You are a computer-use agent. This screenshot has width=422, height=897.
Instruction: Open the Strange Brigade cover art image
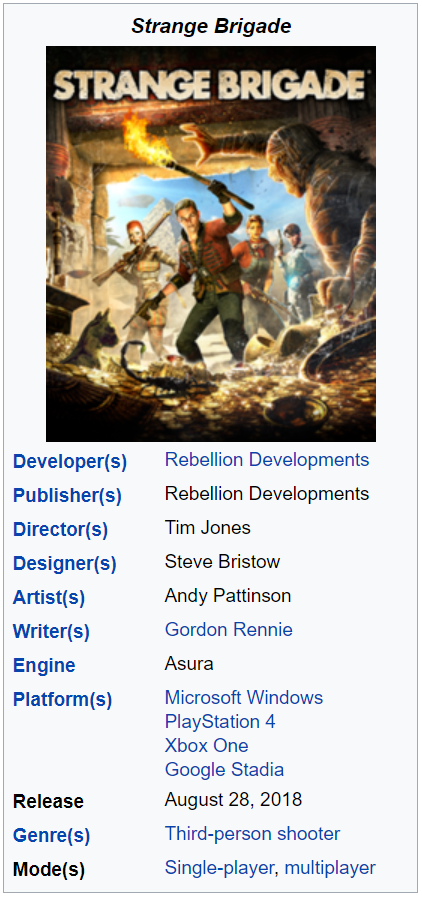pos(211,244)
